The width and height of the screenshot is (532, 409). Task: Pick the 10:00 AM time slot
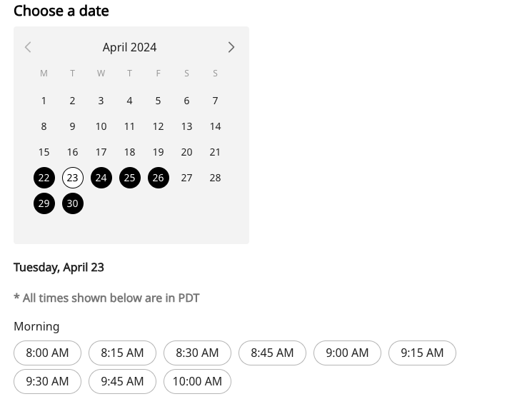197,381
